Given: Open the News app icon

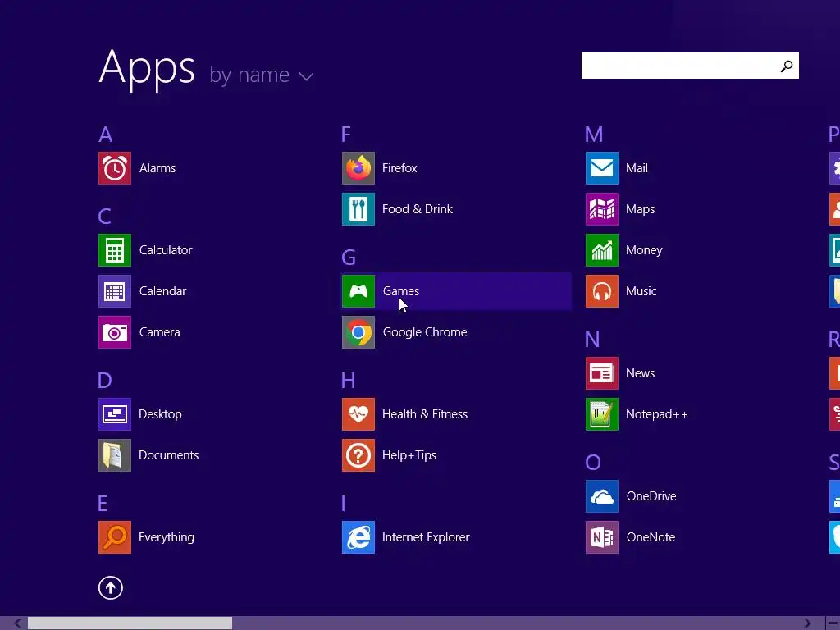Looking at the screenshot, I should (602, 373).
